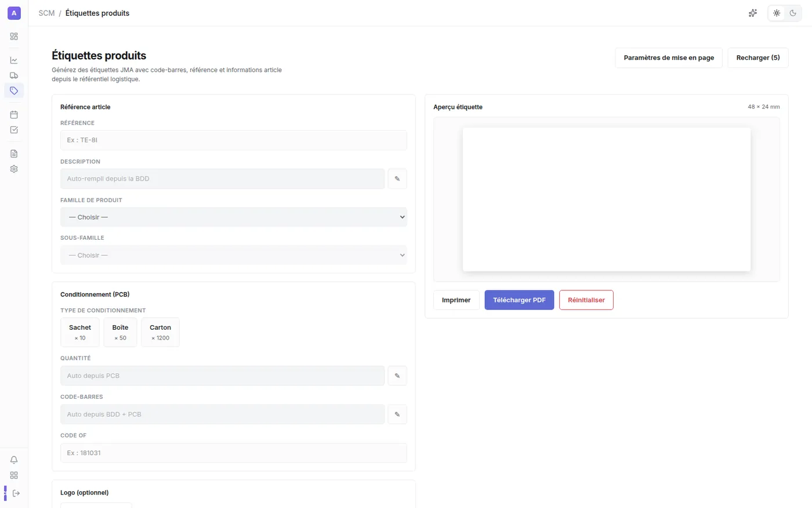
Task: Select Carton × 1200 packaging option
Action: [x=160, y=332]
